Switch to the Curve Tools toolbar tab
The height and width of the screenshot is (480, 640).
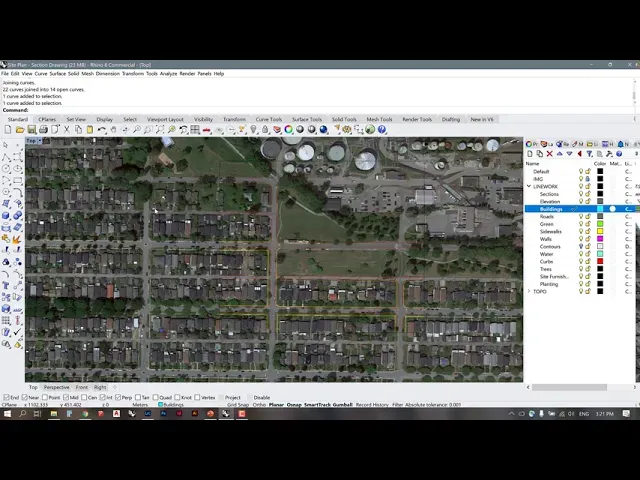tap(268, 119)
